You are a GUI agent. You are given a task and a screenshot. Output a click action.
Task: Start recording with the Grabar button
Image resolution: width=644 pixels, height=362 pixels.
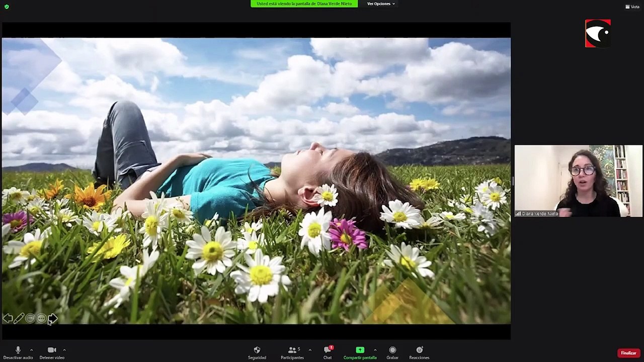[392, 353]
